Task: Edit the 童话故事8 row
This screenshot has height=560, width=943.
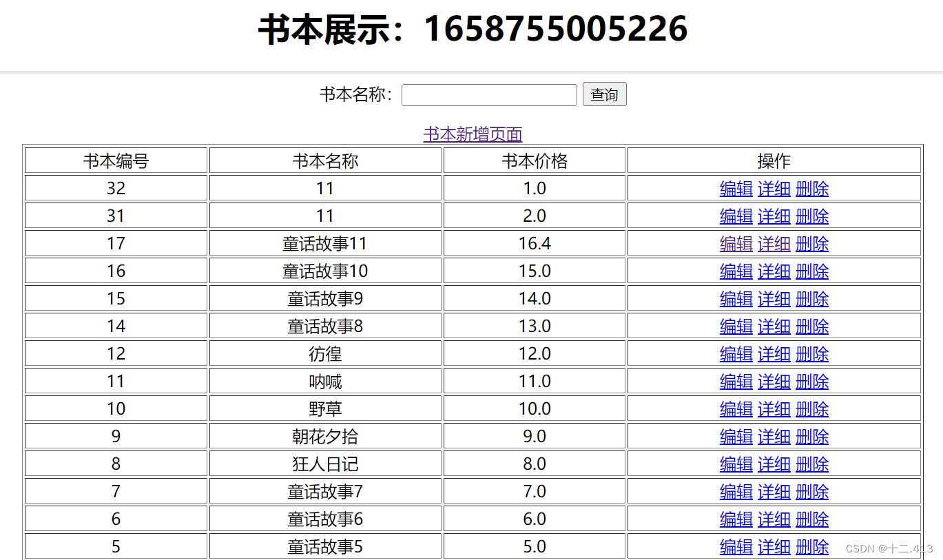Action: pyautogui.click(x=736, y=326)
